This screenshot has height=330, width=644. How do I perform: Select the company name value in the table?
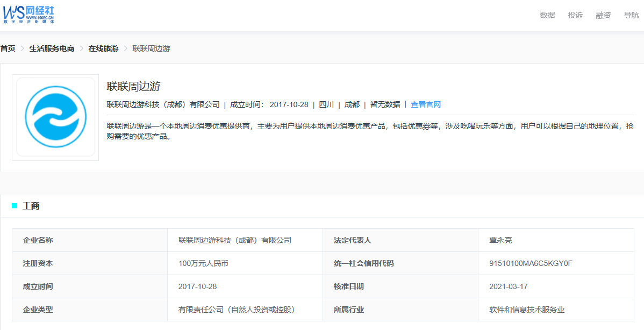point(245,240)
